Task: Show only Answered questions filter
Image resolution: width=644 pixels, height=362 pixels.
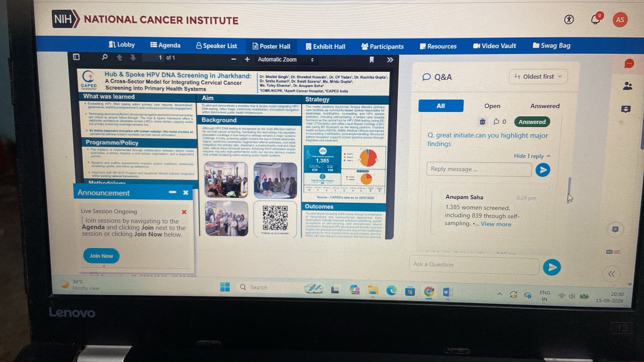Action: (x=545, y=106)
